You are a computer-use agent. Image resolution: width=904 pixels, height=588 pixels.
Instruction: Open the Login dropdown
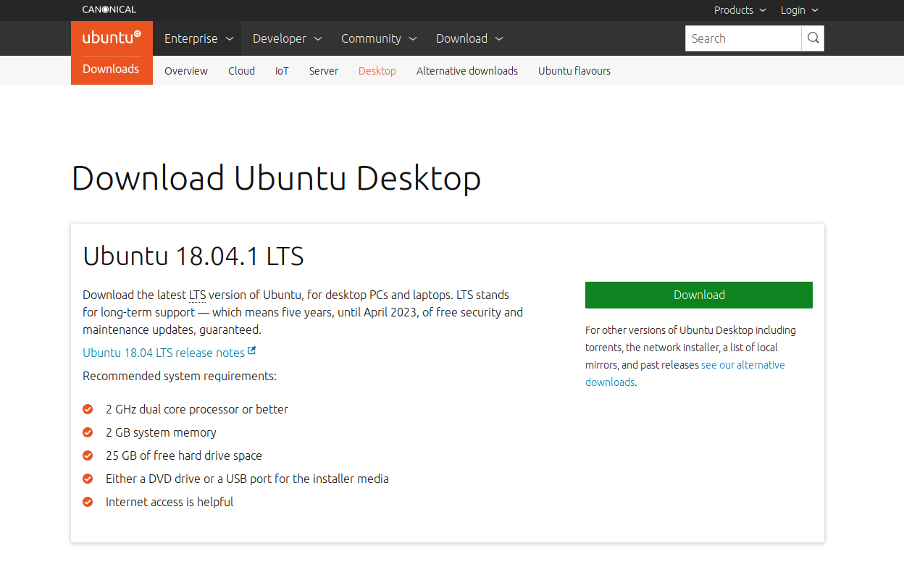(x=800, y=10)
